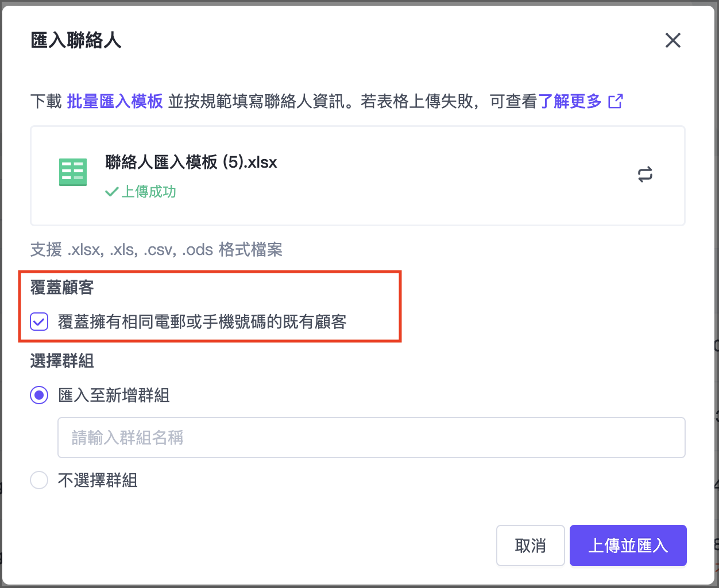Close the 匯入聯絡人 dialog
This screenshot has height=588, width=719.
pos(672,40)
